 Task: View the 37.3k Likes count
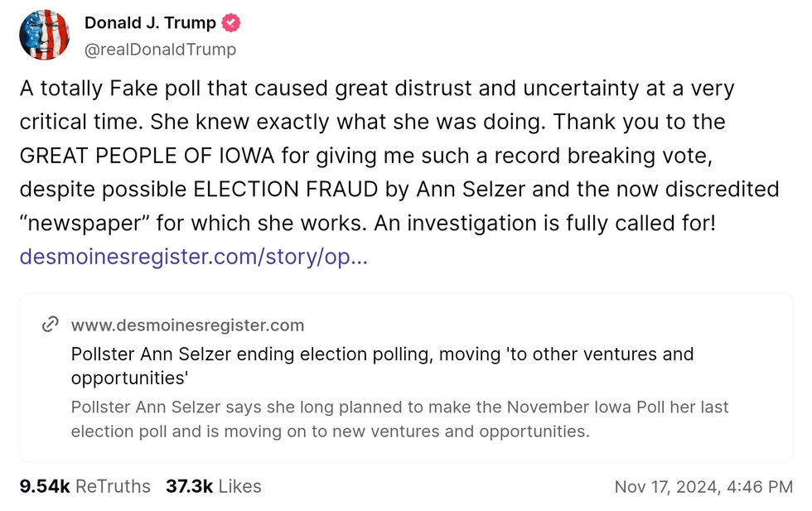213,486
